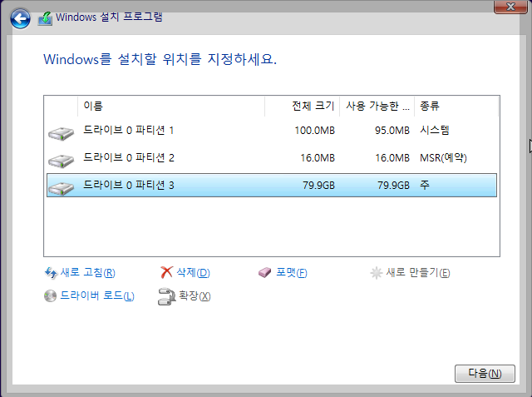Click the MSR(예약) type cell
Image resolution: width=532 pixels, height=397 pixels.
coord(443,158)
